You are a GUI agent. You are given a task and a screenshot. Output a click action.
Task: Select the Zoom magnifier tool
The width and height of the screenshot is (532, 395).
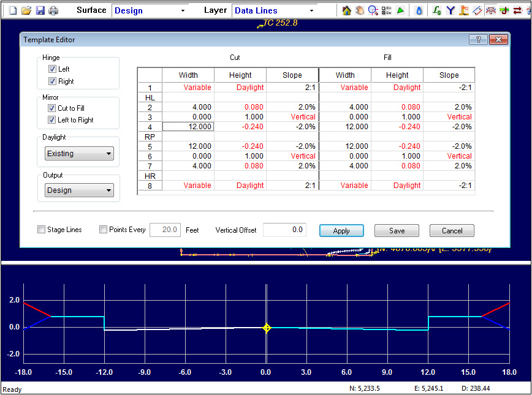point(373,10)
